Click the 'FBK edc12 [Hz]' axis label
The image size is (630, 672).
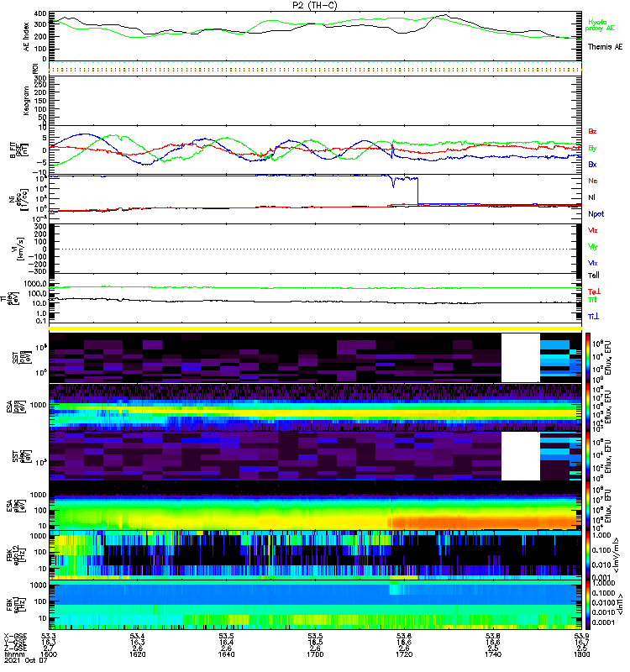point(15,554)
